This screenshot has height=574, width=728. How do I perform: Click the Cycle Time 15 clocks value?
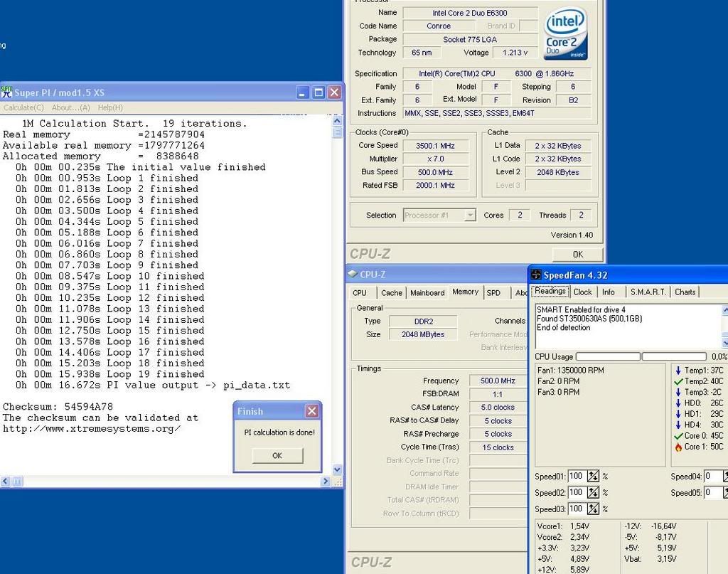(x=498, y=447)
